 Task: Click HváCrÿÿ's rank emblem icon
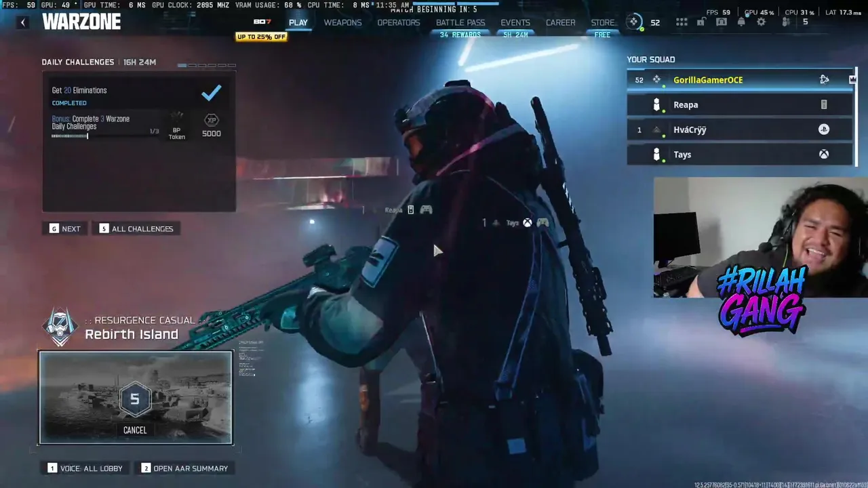[x=656, y=129]
